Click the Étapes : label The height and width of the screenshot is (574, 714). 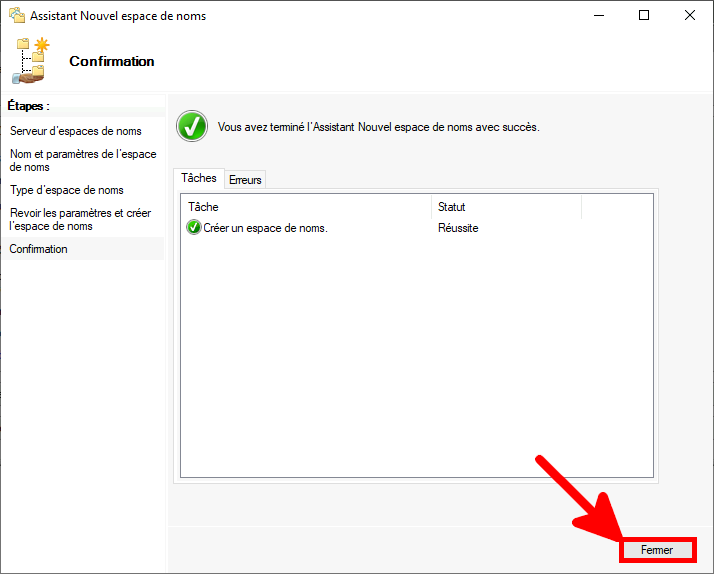point(28,106)
